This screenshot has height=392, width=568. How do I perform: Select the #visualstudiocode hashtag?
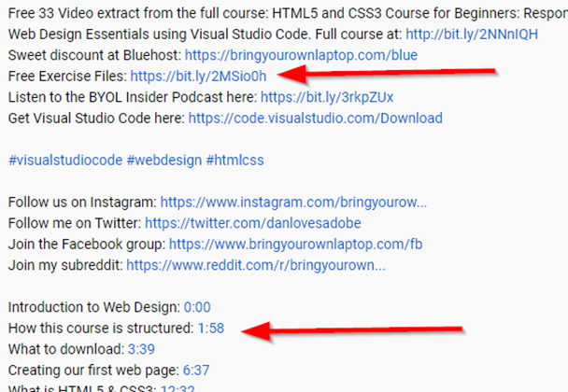click(x=65, y=161)
